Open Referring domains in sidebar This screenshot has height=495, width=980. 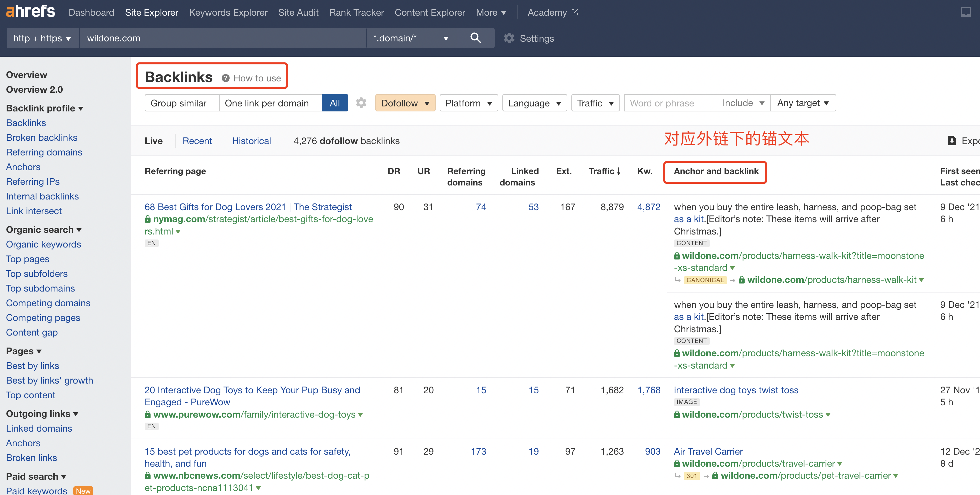tap(44, 152)
